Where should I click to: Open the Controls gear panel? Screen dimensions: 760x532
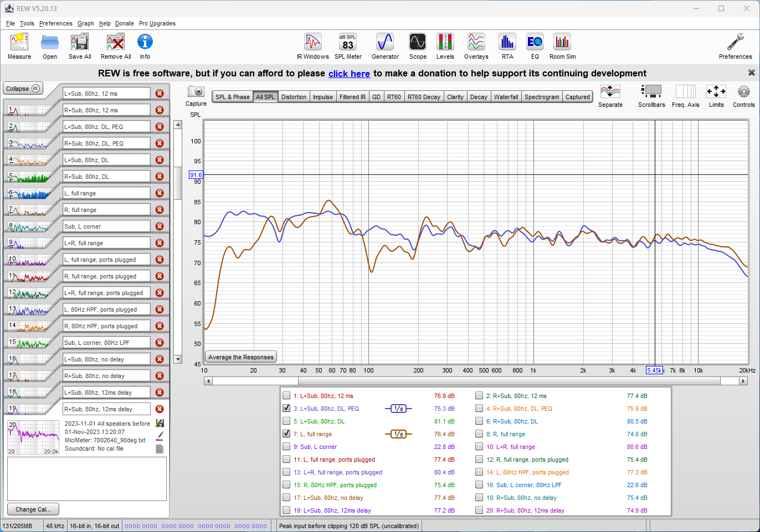tap(743, 92)
